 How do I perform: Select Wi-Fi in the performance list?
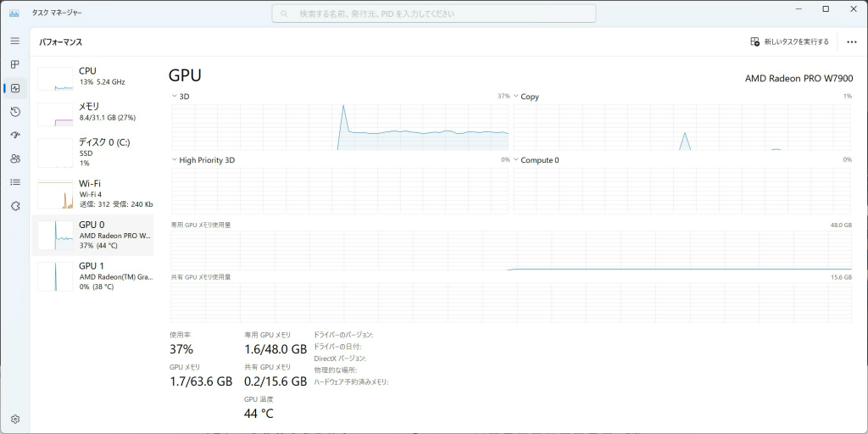93,193
